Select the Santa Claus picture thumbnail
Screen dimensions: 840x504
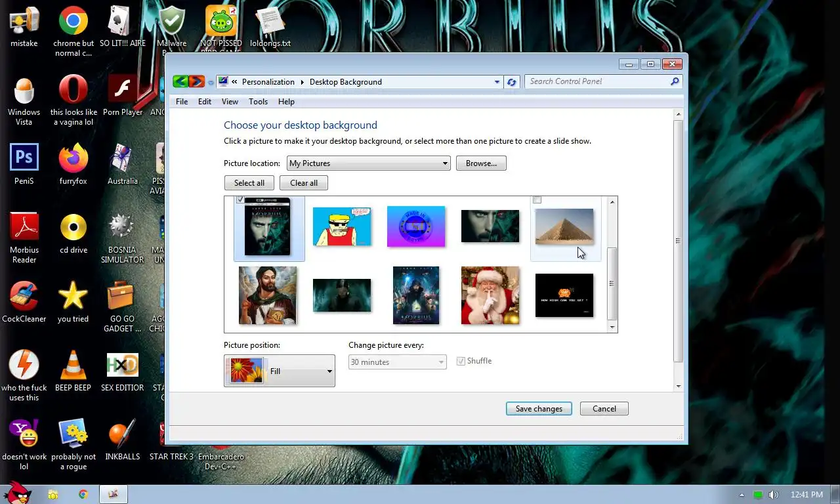pyautogui.click(x=490, y=295)
